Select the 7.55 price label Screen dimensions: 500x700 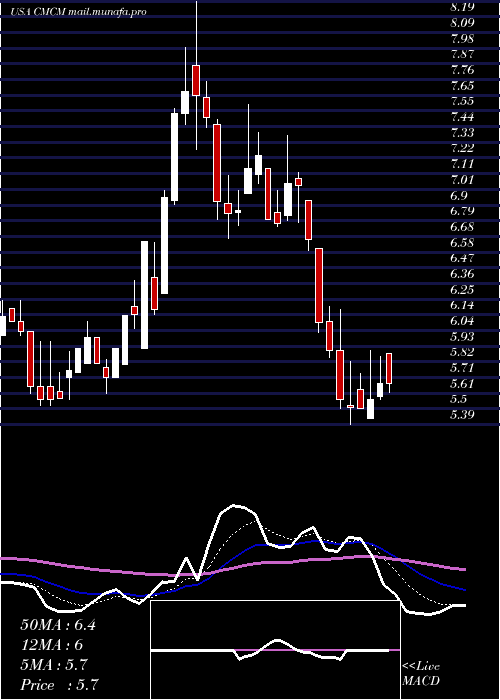pos(462,101)
